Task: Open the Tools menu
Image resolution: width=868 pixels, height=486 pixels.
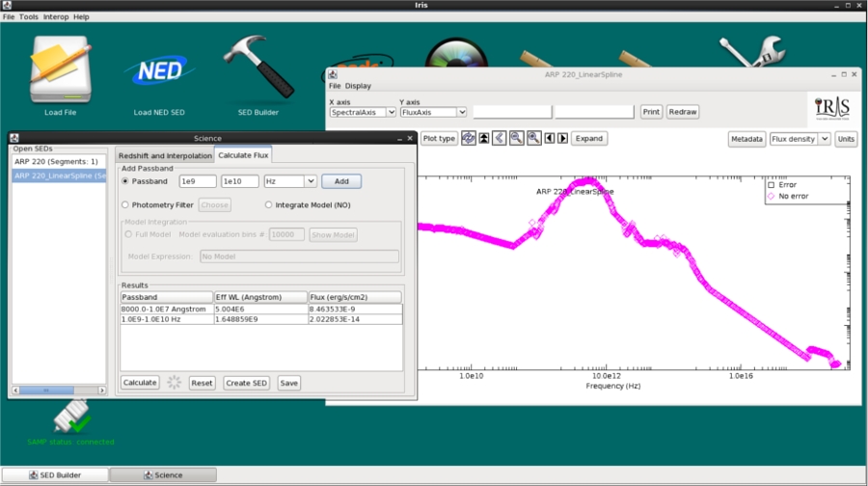Action: coord(29,16)
